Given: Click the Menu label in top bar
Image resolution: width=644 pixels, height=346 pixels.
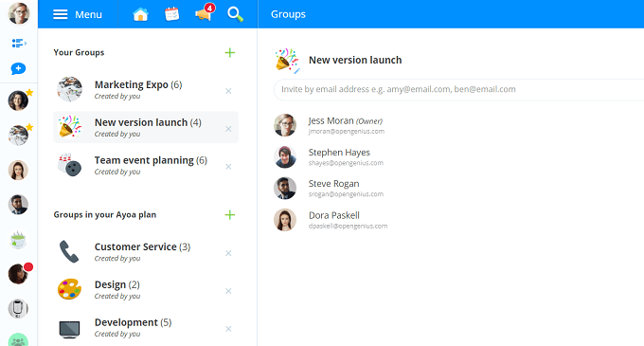Looking at the screenshot, I should (88, 14).
